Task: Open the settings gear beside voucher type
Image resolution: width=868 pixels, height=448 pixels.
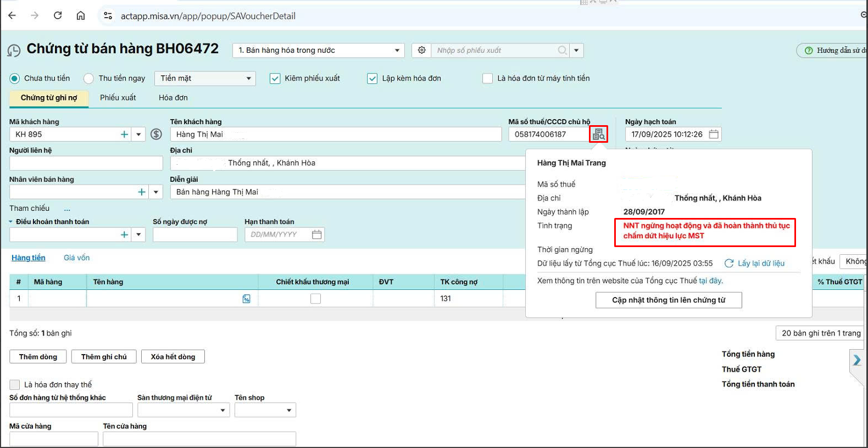Action: pos(421,50)
